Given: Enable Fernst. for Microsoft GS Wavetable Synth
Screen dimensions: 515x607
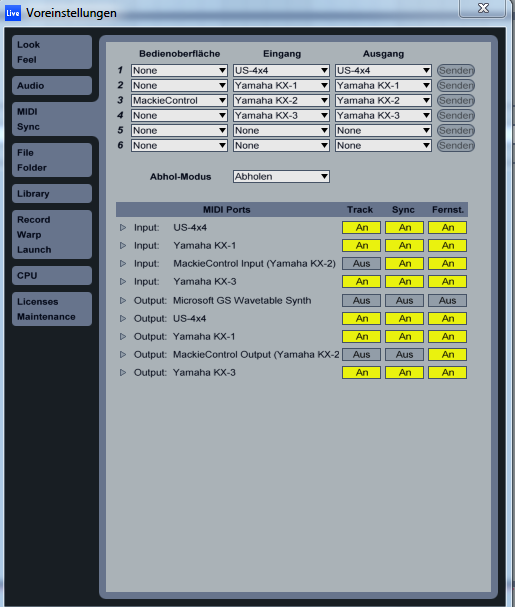Looking at the screenshot, I should tap(447, 300).
